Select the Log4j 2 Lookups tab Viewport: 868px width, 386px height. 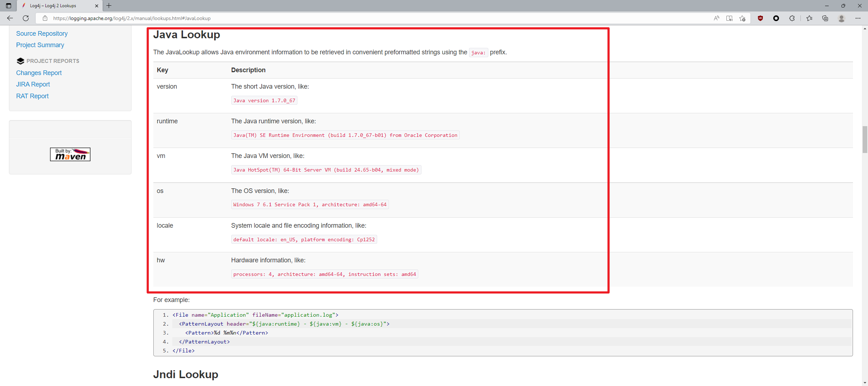[x=54, y=6]
